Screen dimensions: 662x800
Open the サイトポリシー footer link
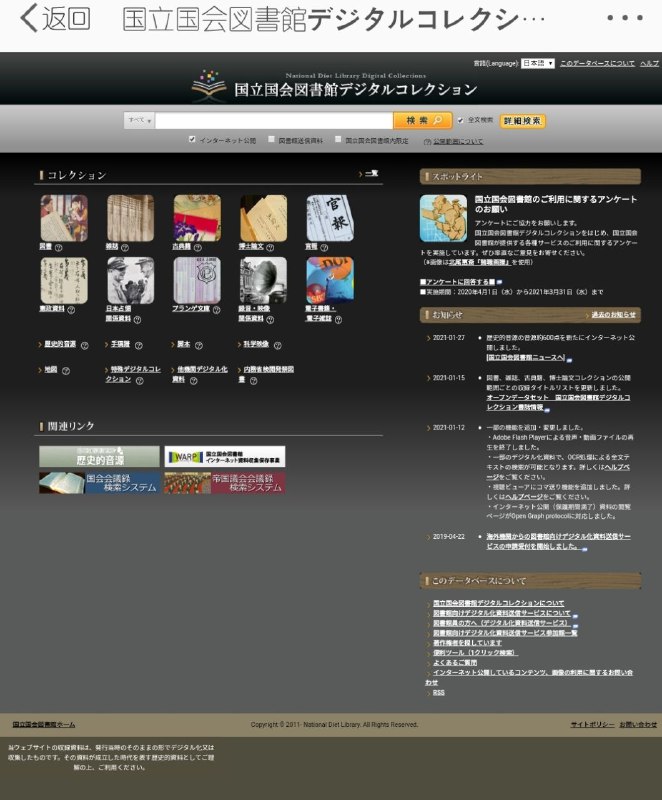[593, 724]
